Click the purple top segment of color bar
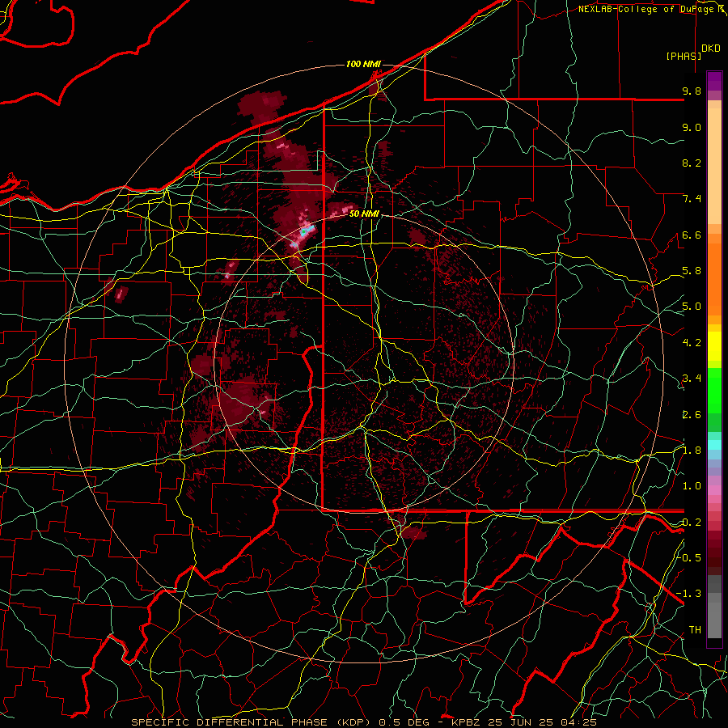The height and width of the screenshot is (728, 728). click(x=714, y=81)
